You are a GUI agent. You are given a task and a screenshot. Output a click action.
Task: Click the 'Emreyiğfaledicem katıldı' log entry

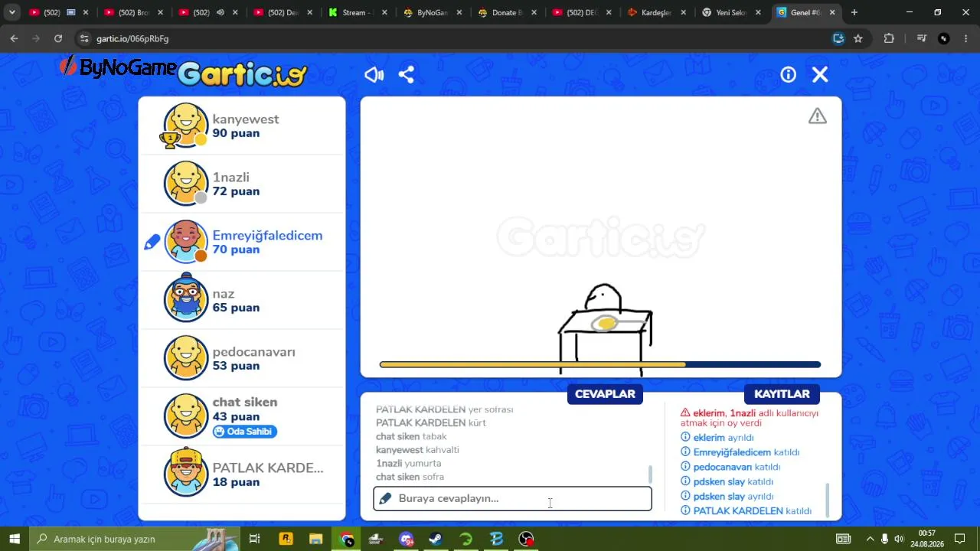(x=740, y=452)
